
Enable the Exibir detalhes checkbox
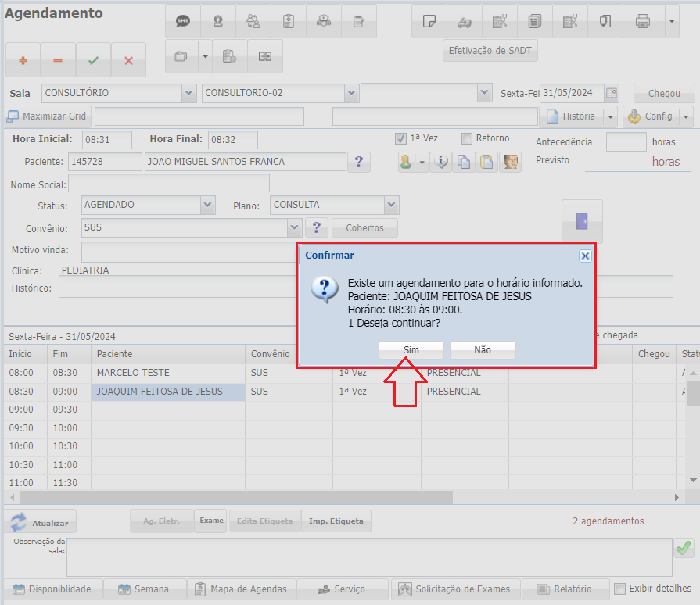pyautogui.click(x=619, y=589)
